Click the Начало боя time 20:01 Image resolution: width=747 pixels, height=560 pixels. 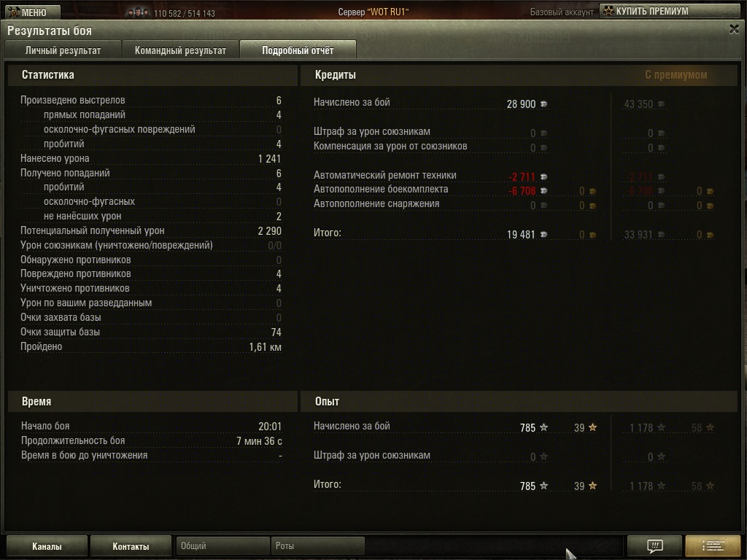270,427
